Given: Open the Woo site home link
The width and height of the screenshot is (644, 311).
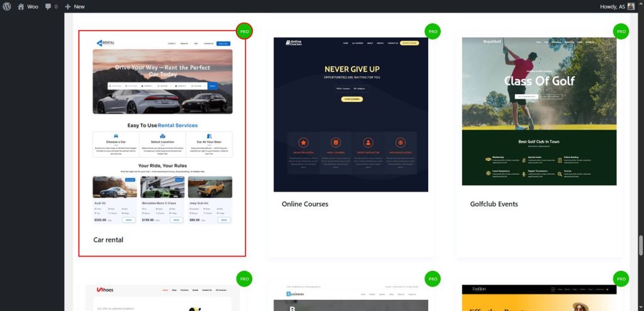Looking at the screenshot, I should tap(28, 6).
